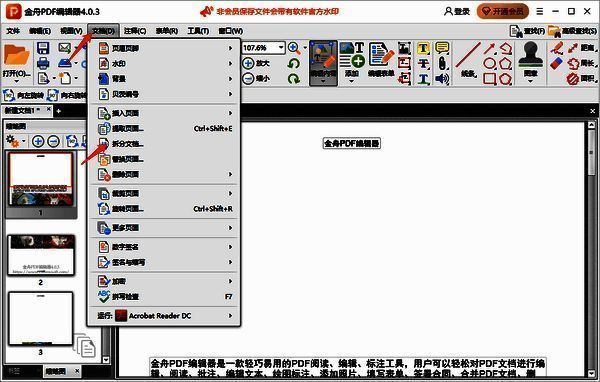
Task: Expand the 删除页面 submenu
Action: (x=165, y=175)
